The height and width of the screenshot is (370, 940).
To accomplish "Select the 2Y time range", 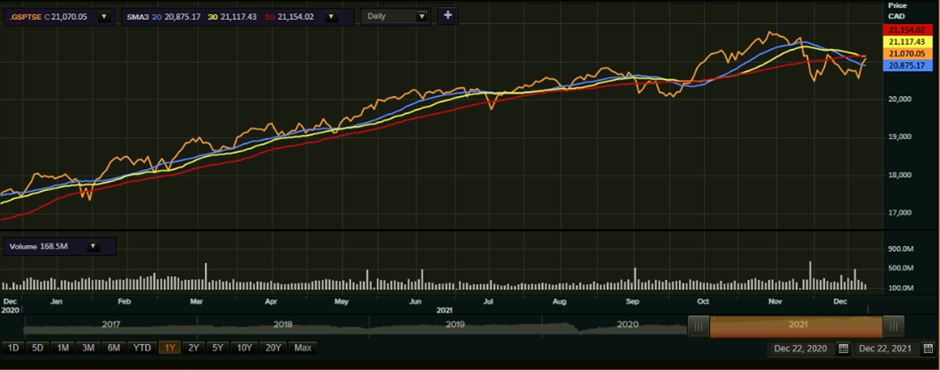I will click(x=193, y=348).
